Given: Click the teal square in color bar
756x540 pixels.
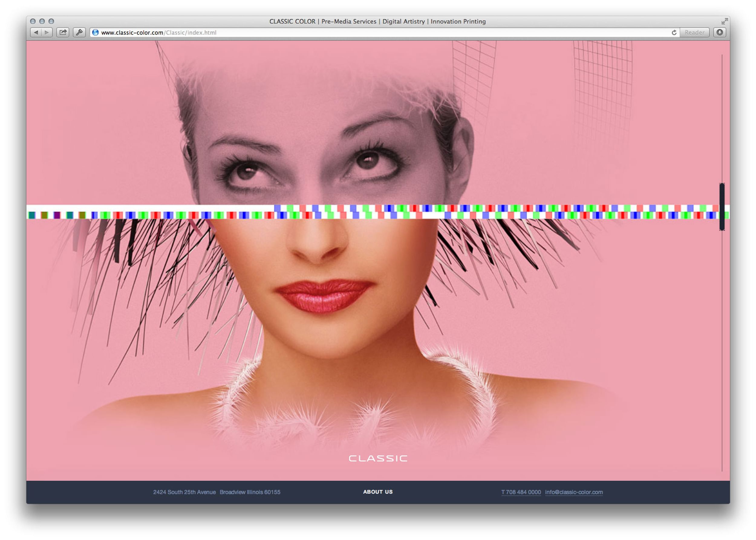Looking at the screenshot, I should pyautogui.click(x=32, y=215).
